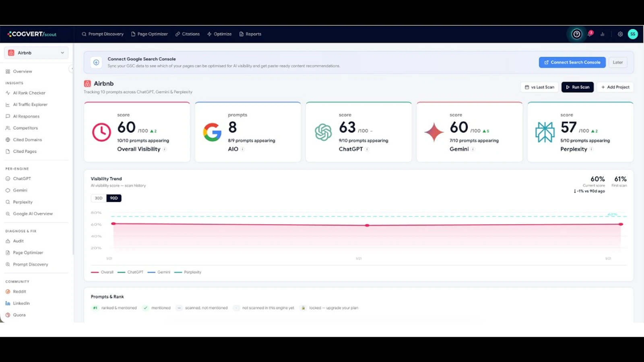The height and width of the screenshot is (362, 644).
Task: Click the Google G logo on AIO card
Action: [x=212, y=132]
